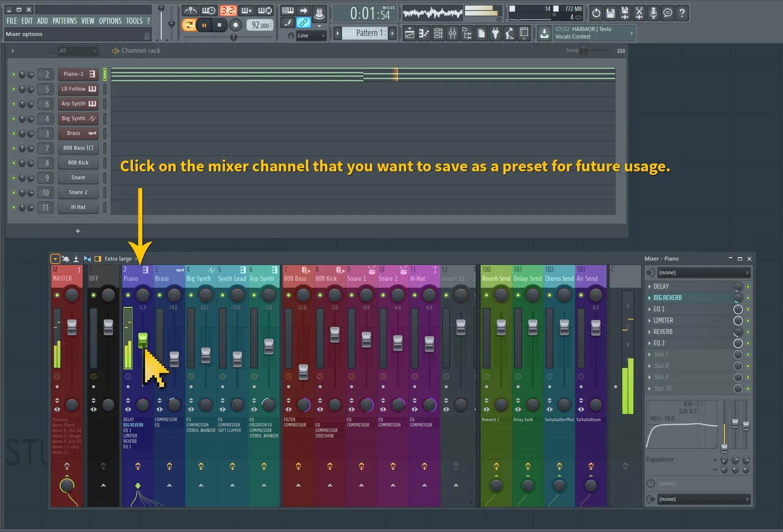Open the ADD menu

click(x=42, y=21)
